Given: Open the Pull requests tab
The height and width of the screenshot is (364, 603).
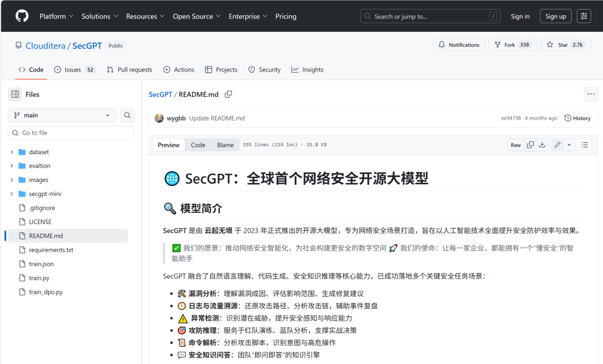Looking at the screenshot, I should click(x=130, y=70).
